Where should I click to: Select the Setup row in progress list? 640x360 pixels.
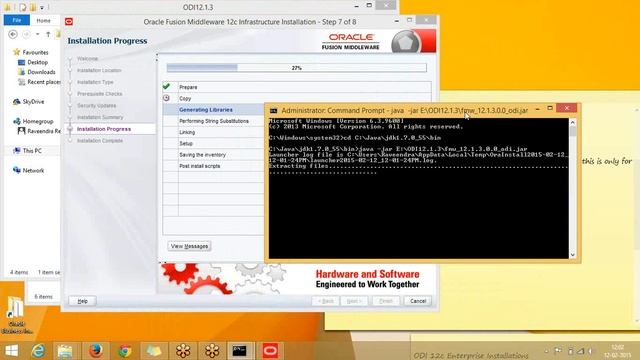tap(213, 144)
